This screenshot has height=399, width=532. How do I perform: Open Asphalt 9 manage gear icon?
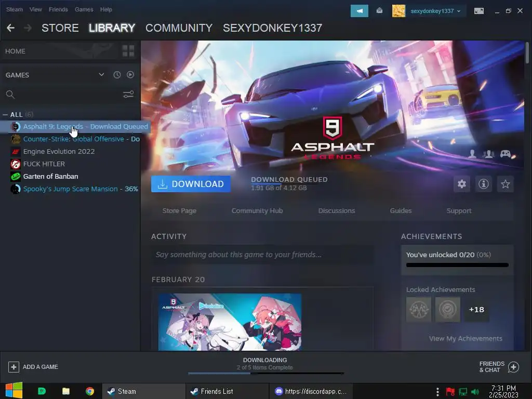(462, 184)
